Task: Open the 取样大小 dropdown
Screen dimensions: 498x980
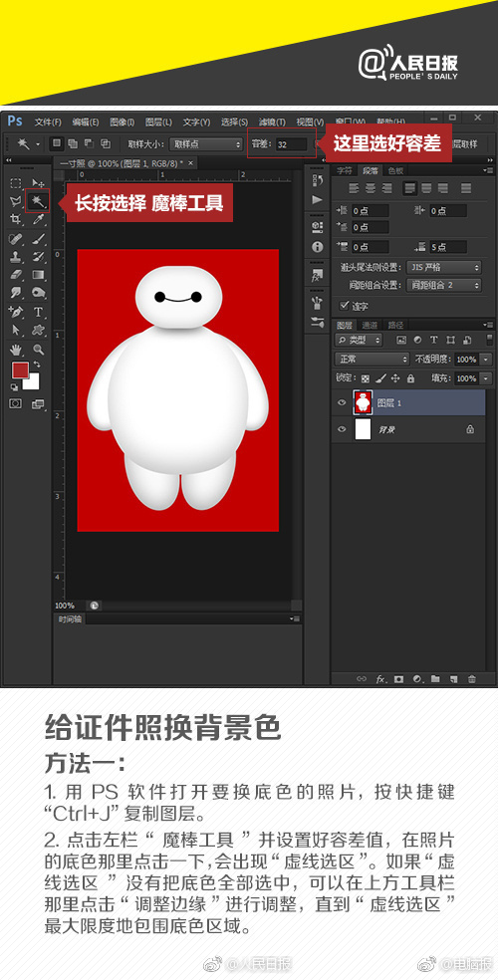Action: pos(205,143)
